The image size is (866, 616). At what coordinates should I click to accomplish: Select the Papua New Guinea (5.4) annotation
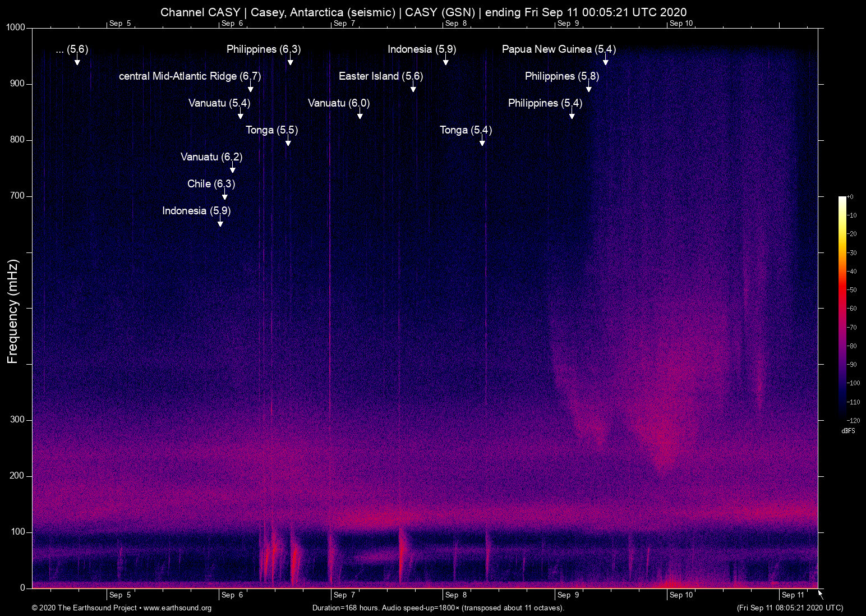point(558,49)
